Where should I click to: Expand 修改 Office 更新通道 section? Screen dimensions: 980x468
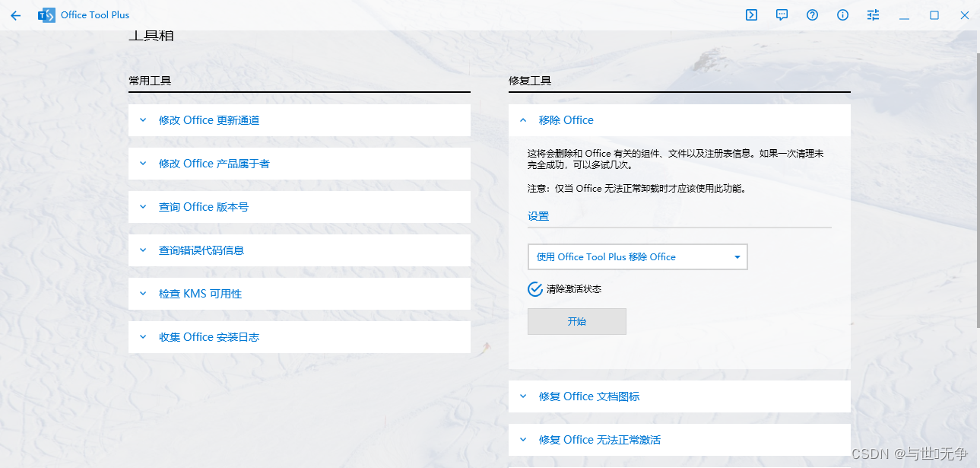pos(300,120)
